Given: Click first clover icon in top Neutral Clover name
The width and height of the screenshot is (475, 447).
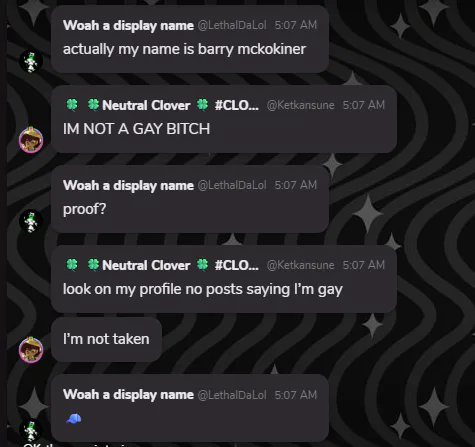Looking at the screenshot, I should point(72,105).
